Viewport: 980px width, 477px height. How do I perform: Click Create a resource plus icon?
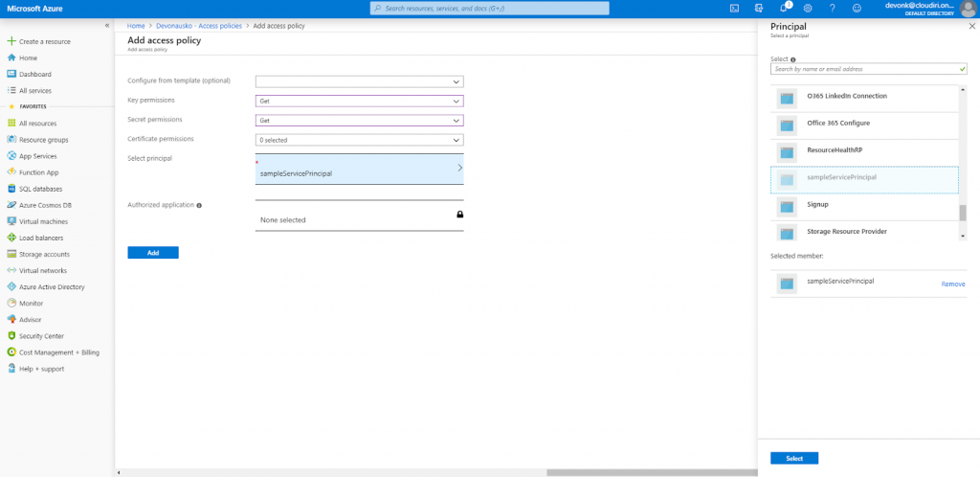click(x=11, y=41)
